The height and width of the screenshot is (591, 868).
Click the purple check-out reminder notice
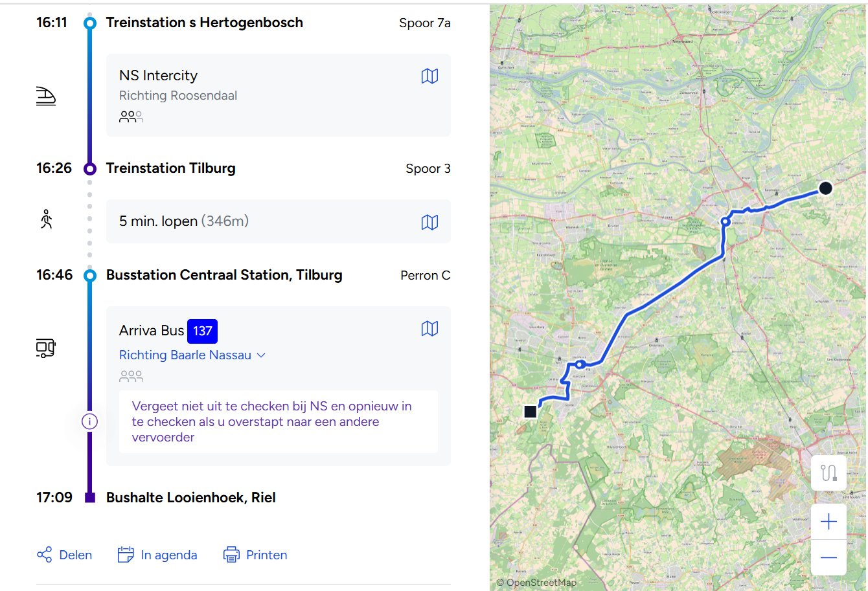[x=279, y=422]
